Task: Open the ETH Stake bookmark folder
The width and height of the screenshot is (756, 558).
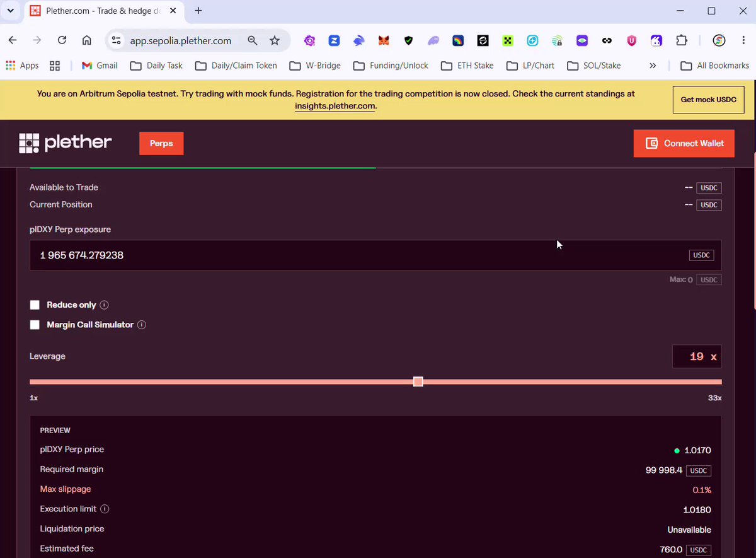Action: [467, 66]
